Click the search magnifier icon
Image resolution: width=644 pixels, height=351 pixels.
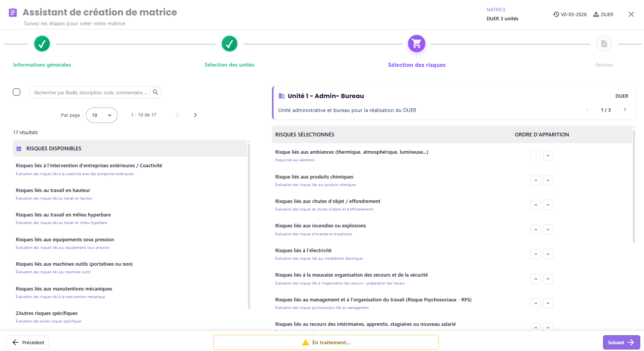[x=155, y=92]
